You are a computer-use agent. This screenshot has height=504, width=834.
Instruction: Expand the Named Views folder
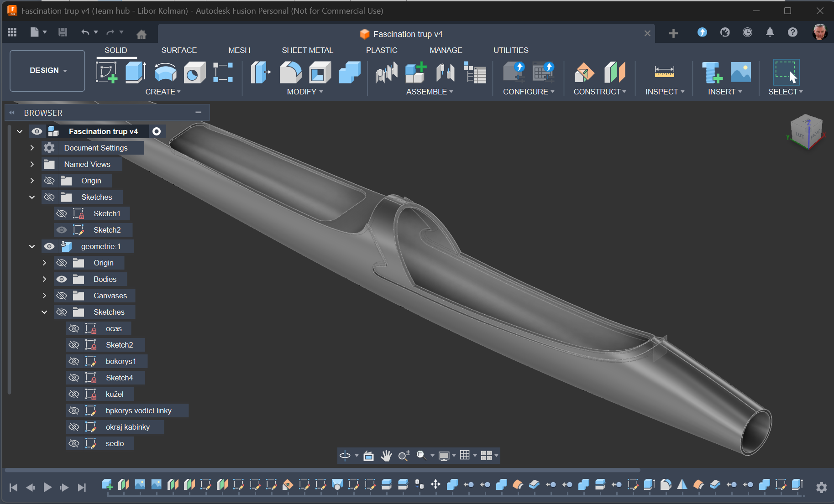click(x=32, y=164)
